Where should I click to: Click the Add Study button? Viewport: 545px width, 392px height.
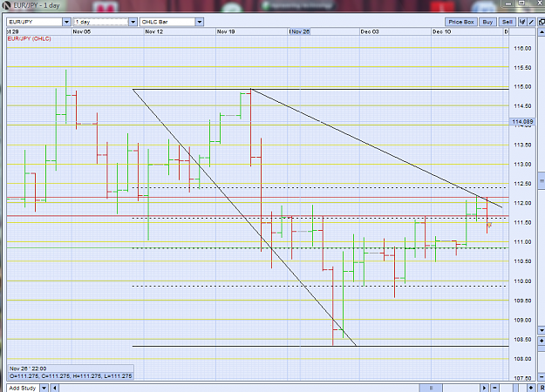[23, 388]
